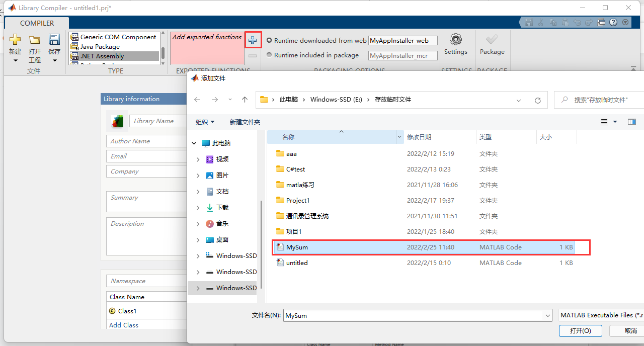Expand the 新建 dropdown arrow
Viewport: 644px width, 346px height.
(15, 61)
